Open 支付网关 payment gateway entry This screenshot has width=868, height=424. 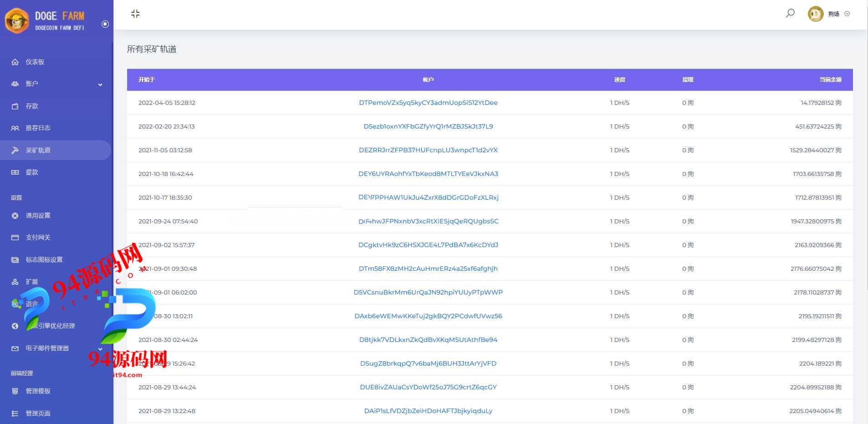[38, 238]
